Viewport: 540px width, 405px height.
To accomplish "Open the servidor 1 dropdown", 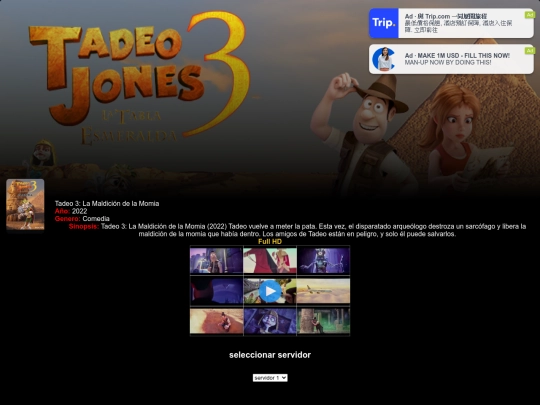I will point(270,378).
